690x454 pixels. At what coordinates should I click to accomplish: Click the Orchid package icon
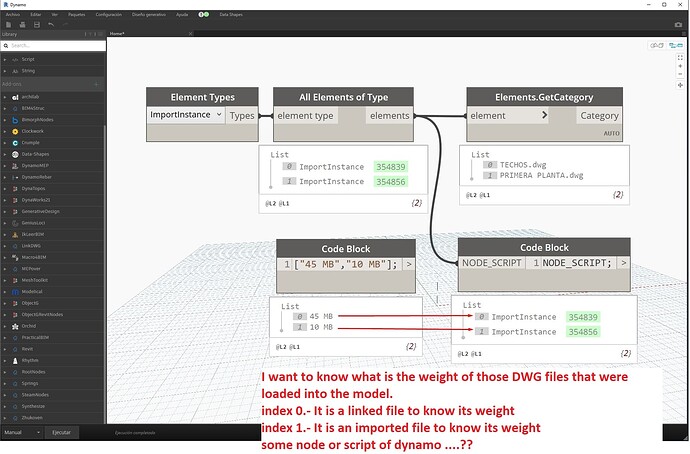pyautogui.click(x=15, y=326)
